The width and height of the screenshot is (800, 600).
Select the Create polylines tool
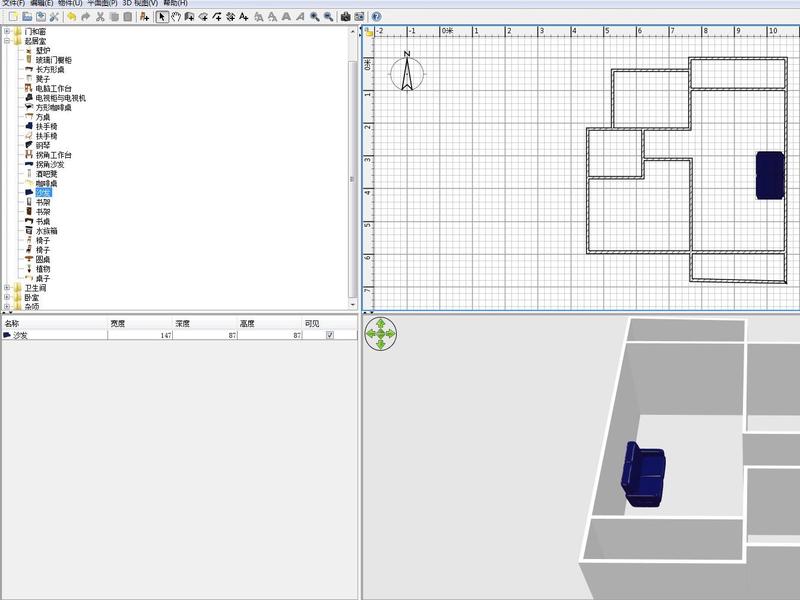pyautogui.click(x=217, y=17)
